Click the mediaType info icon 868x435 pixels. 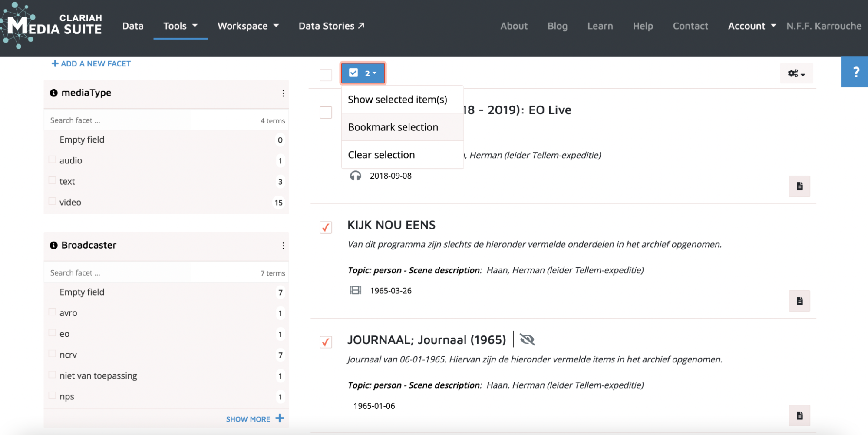tap(53, 93)
